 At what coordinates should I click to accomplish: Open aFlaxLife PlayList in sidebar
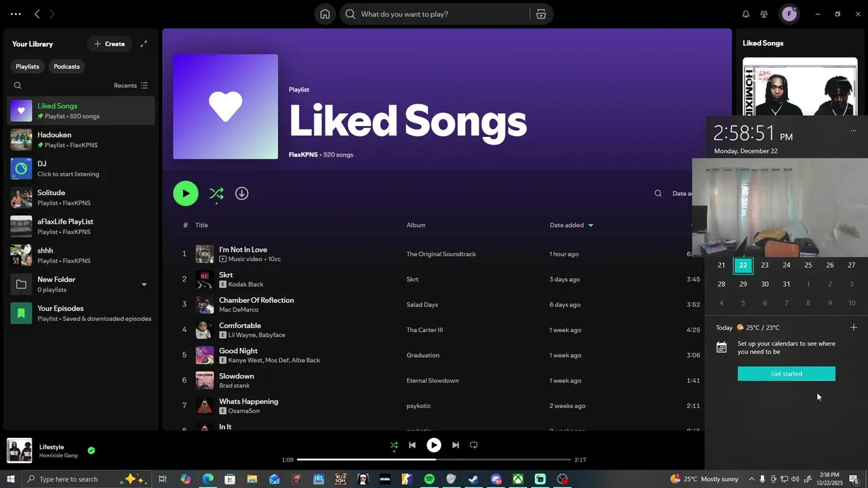[81, 226]
